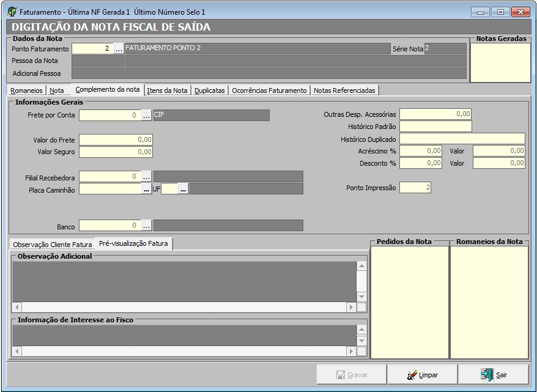Open the Banco lookup button

[x=146, y=226]
